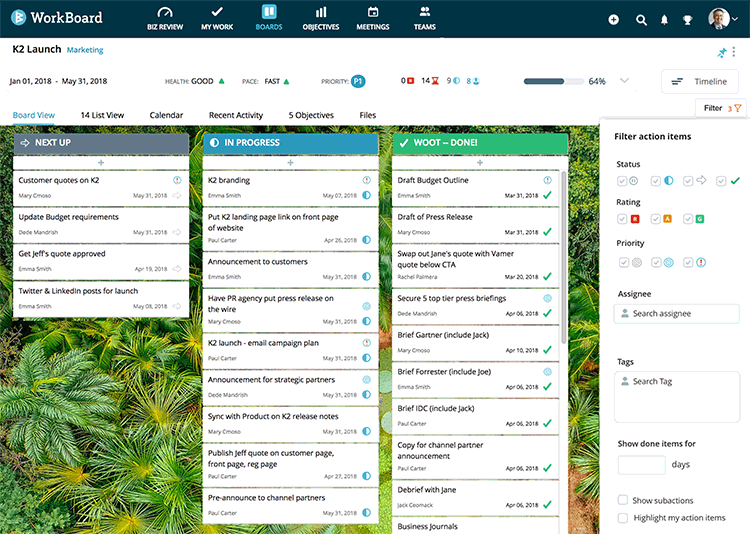Click the pin icon for K2 Launch

pyautogui.click(x=722, y=52)
